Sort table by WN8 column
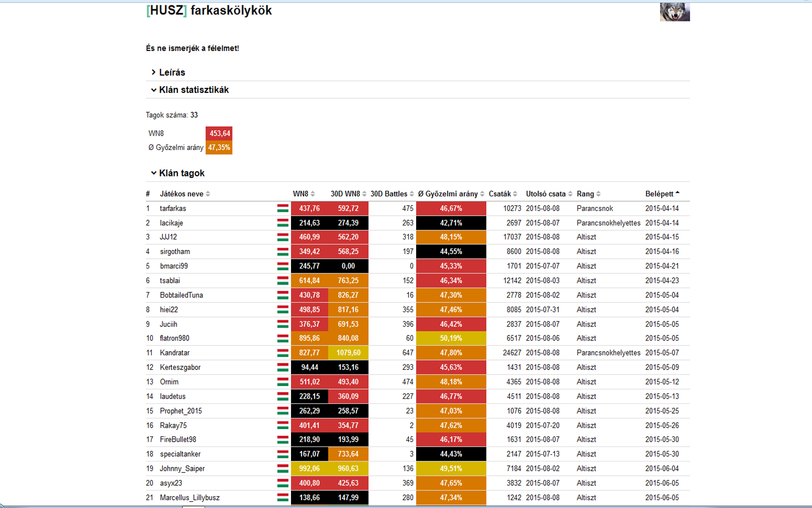Viewport: 812px width, 508px height. point(304,194)
